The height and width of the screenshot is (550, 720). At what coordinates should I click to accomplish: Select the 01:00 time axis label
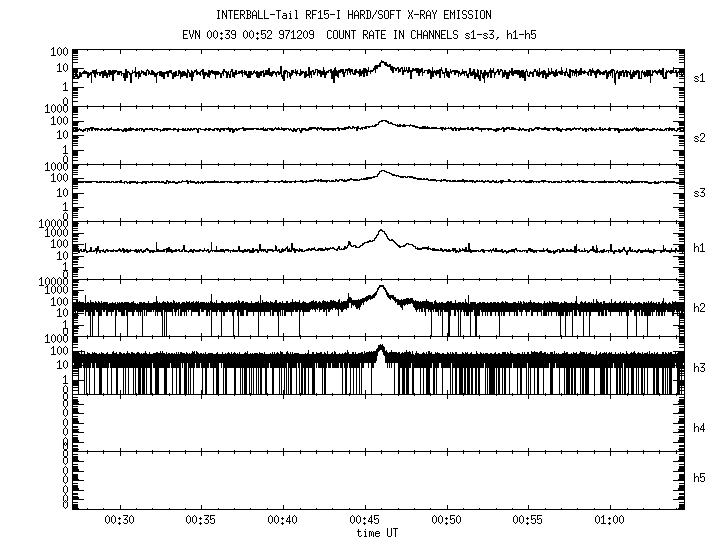609,521
